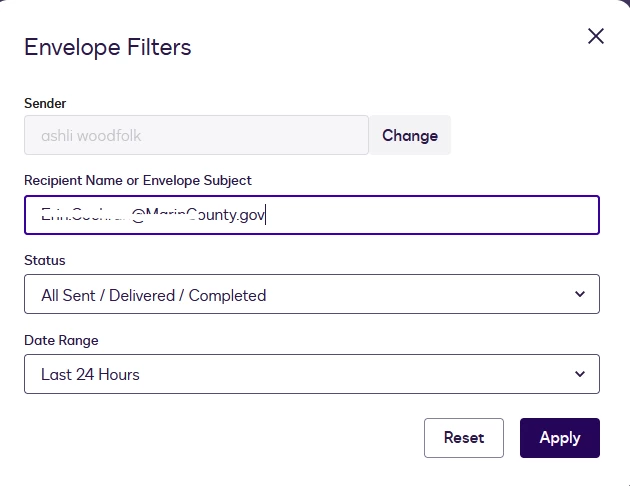Click the X icon in the dialog corner
Viewport: 630px width, 486px height.
(x=596, y=36)
